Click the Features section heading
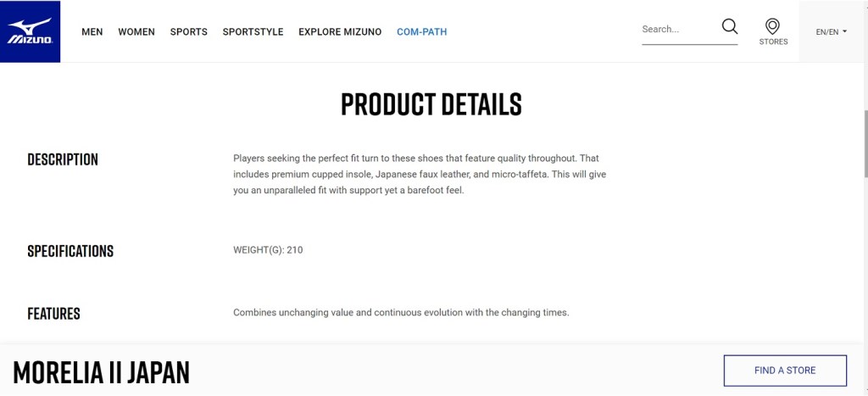This screenshot has height=396, width=868. click(53, 314)
